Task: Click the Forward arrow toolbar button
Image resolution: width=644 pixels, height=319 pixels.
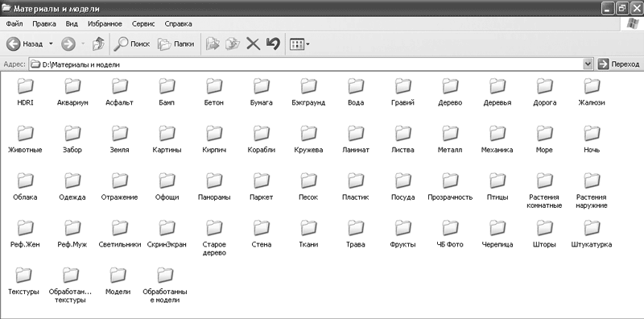Action: pos(68,43)
